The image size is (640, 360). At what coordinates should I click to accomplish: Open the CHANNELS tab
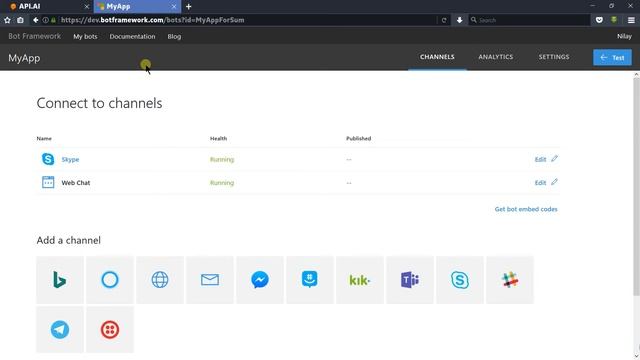pos(437,57)
